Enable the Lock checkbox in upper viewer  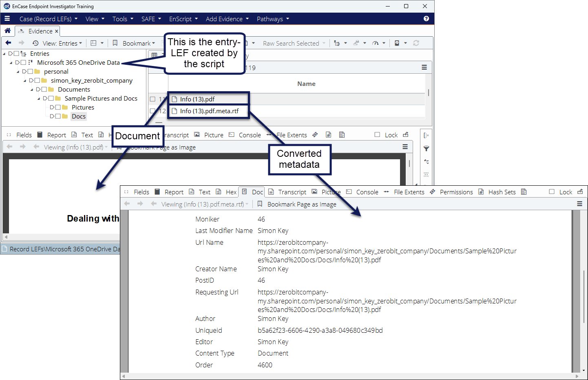tap(377, 135)
